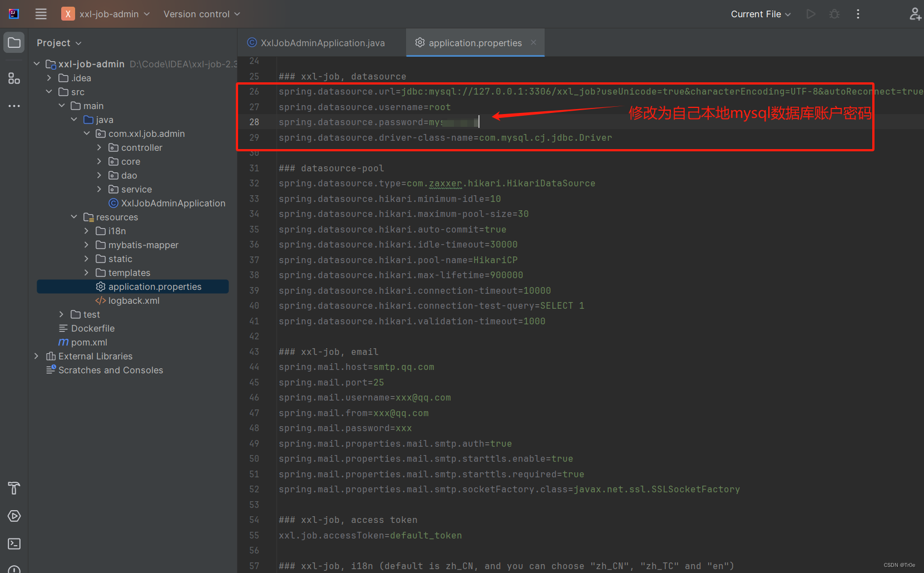Expand the controller package
Screen dimensions: 924x573
click(99, 147)
